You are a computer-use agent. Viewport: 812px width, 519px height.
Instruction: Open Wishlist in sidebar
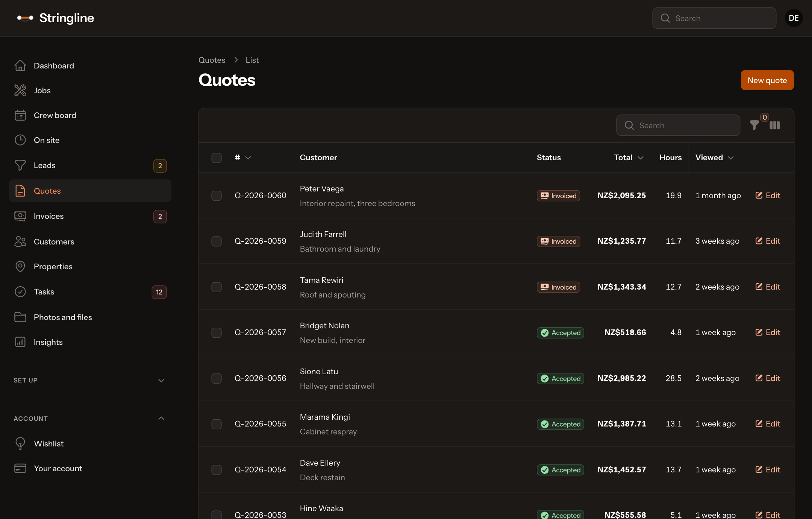tap(90, 443)
